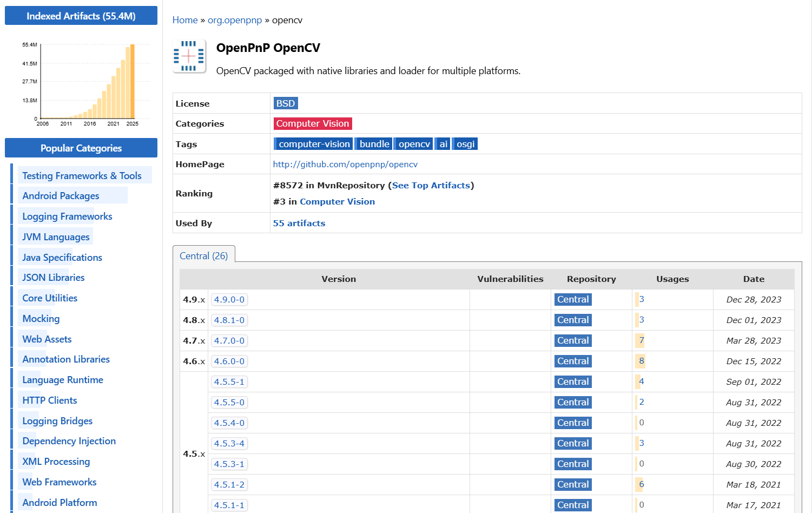
Task: Click the Usages column header
Action: pos(672,279)
